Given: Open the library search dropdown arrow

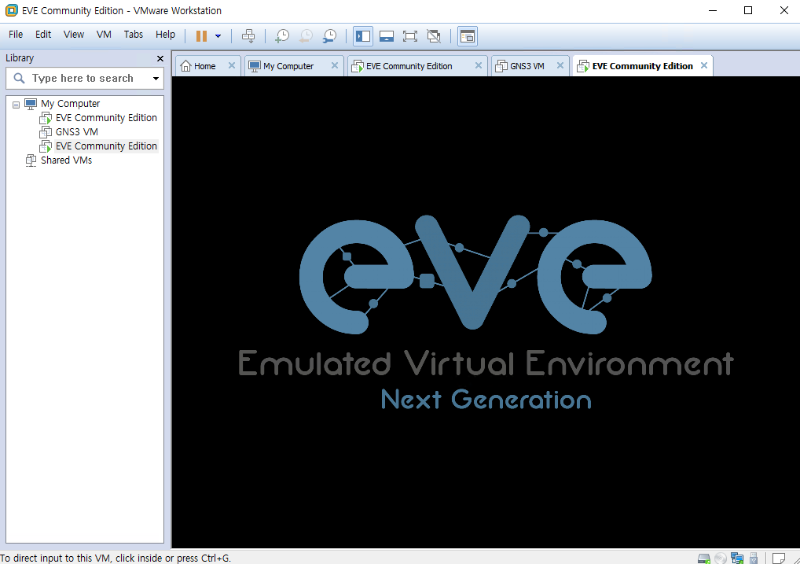Looking at the screenshot, I should [x=156, y=78].
